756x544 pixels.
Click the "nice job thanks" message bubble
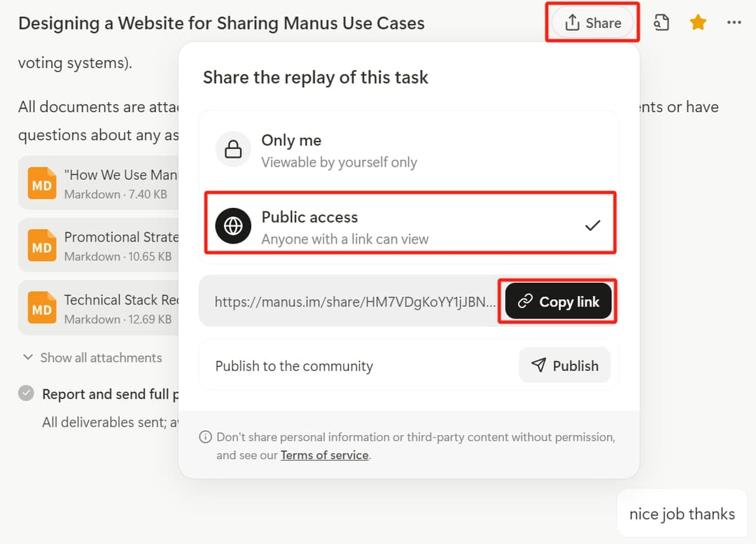[x=682, y=513]
